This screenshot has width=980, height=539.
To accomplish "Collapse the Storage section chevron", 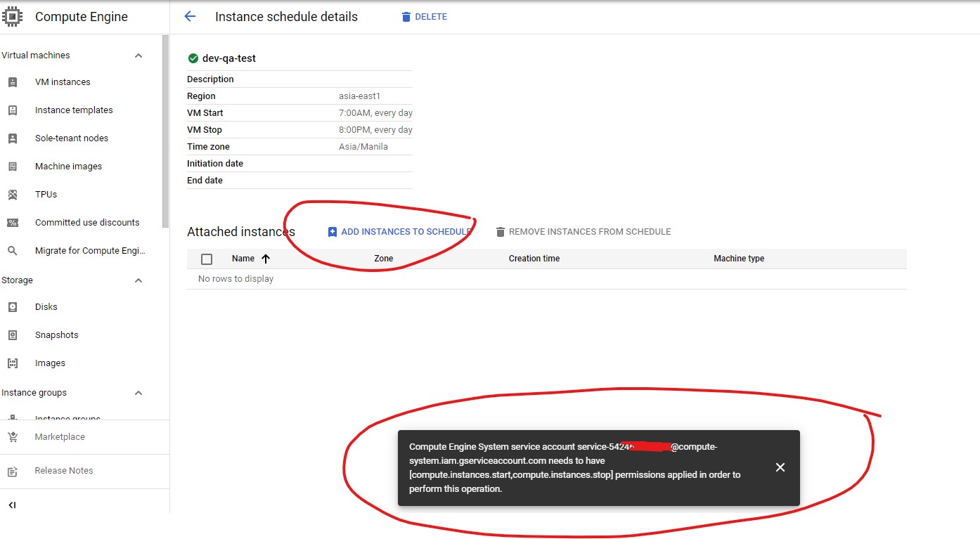I will click(138, 280).
